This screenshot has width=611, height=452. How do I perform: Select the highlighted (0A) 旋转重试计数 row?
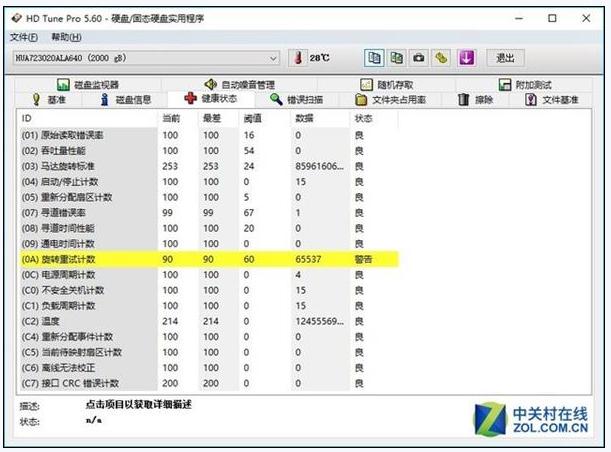tap(208, 259)
